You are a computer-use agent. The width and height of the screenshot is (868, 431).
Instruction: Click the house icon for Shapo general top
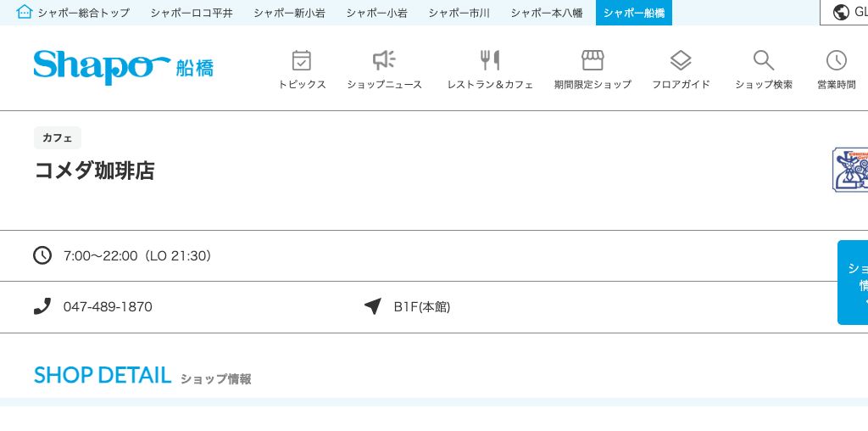point(25,12)
